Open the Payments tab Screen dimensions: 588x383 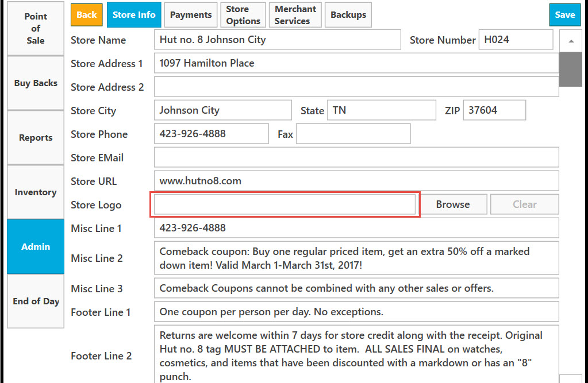(x=191, y=15)
